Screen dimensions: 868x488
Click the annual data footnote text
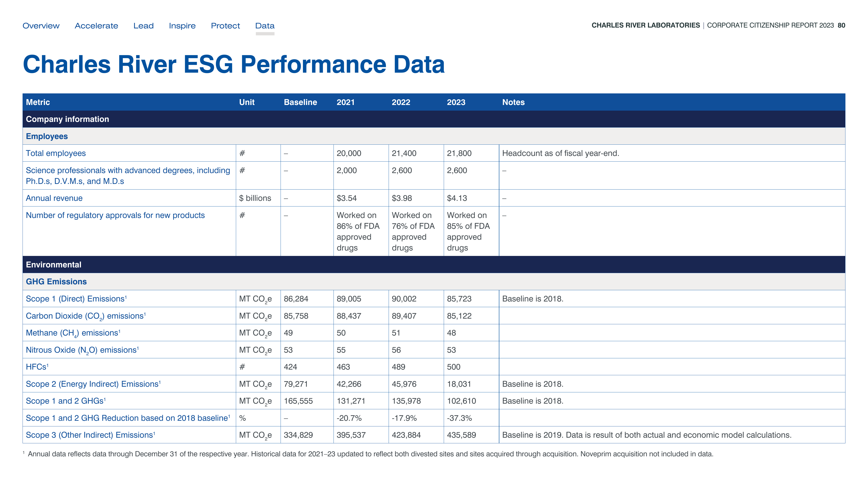368,454
